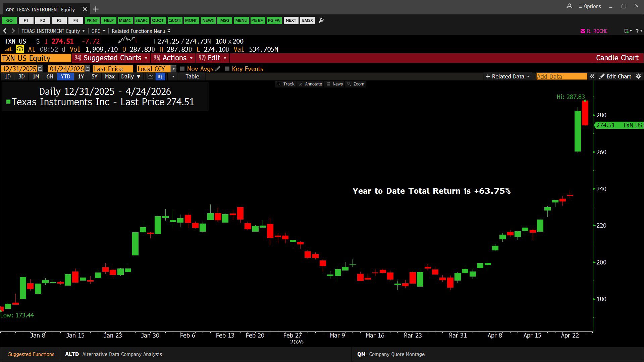Click the search icon in title bar
Screen dimensions: 644x362
click(569, 6)
